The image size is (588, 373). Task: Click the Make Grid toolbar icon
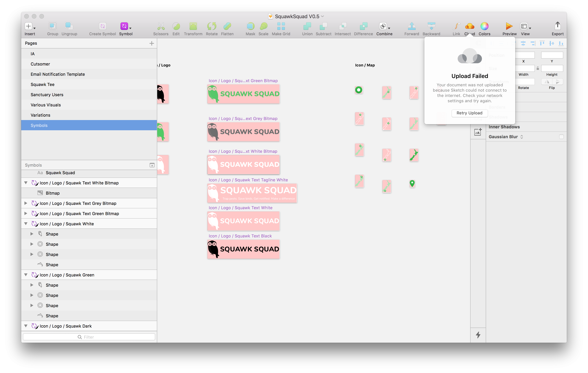click(281, 26)
